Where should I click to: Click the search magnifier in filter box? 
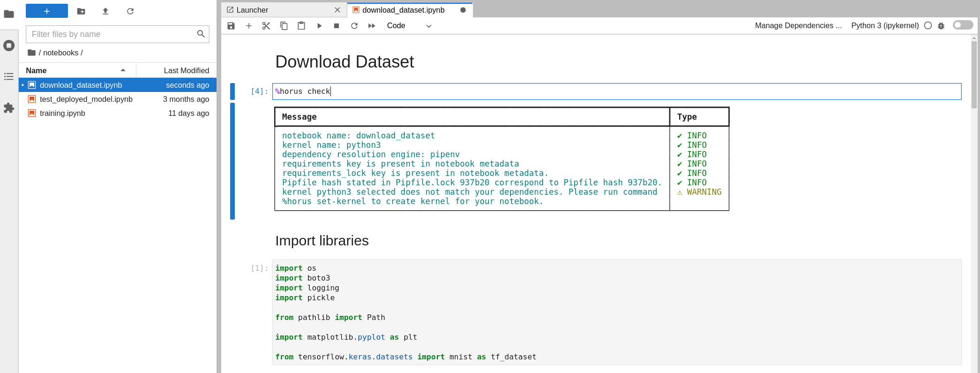click(x=201, y=34)
